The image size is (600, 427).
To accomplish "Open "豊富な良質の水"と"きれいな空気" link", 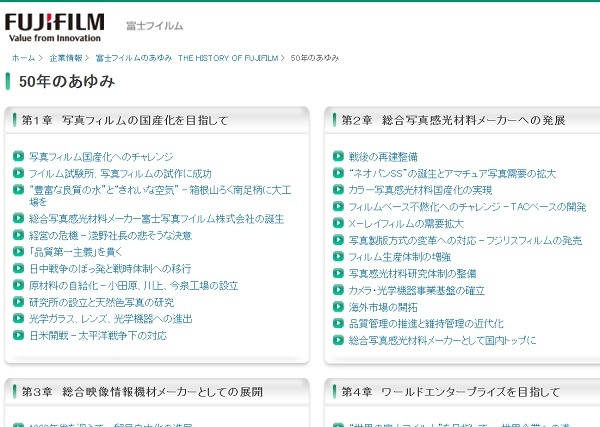I will [x=160, y=196].
